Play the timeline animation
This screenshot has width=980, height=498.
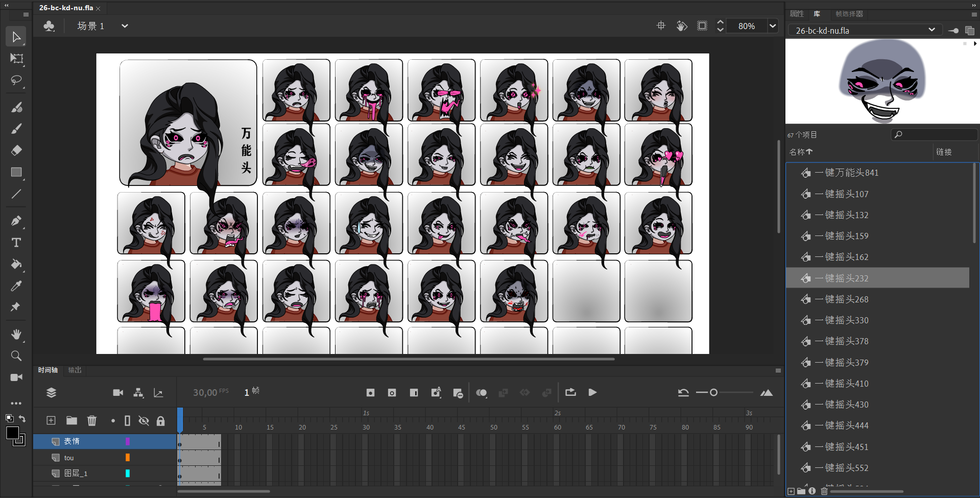tap(592, 392)
